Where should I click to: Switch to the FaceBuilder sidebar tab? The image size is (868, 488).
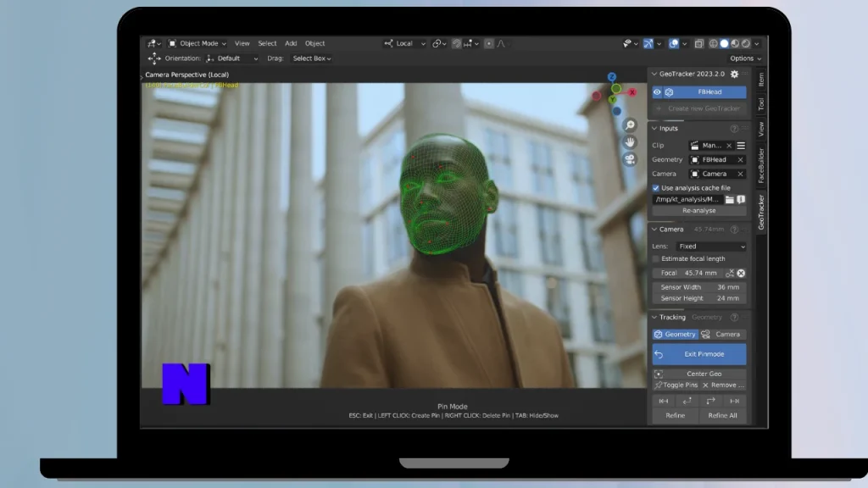(761, 165)
